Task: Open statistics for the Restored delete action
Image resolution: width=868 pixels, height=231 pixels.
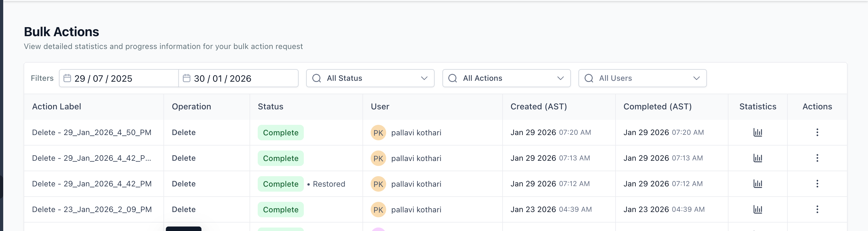Action: [757, 184]
